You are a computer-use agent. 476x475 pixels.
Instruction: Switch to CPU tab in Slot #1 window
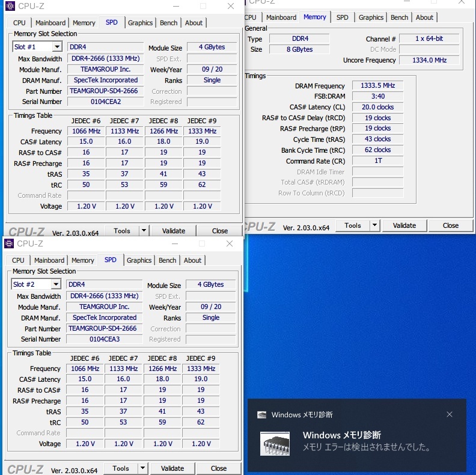(19, 23)
